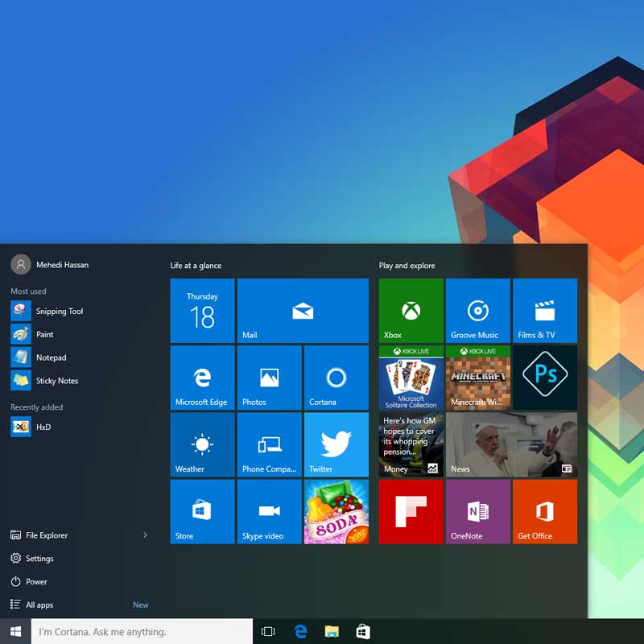Open the Groove Music tile
Screen dimensions: 644x644
tap(477, 311)
